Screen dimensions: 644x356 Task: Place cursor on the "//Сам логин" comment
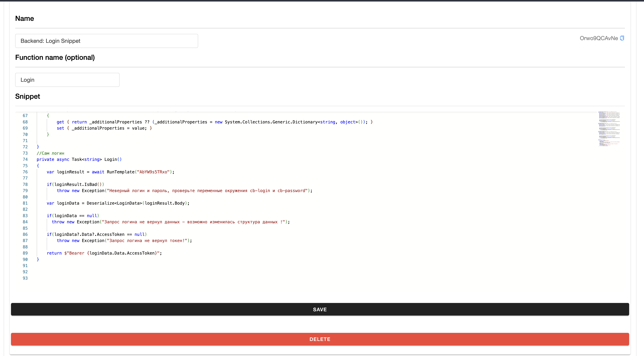pos(51,153)
